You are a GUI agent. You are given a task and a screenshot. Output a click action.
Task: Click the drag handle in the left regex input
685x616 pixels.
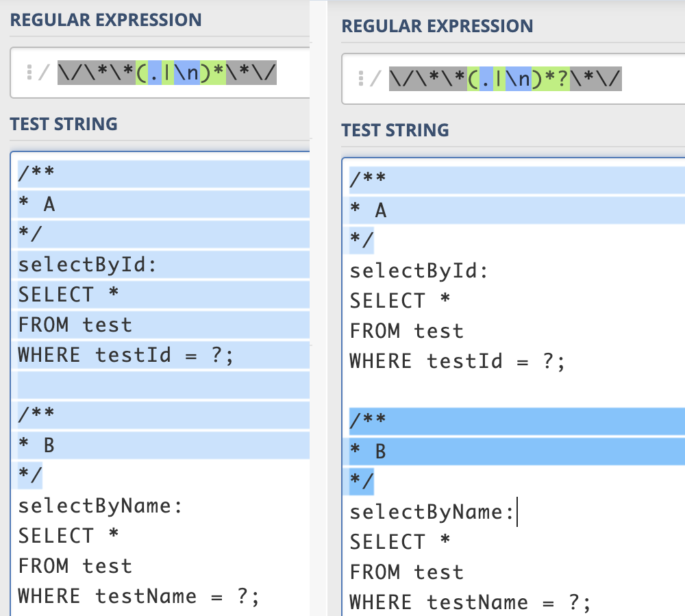(30, 72)
